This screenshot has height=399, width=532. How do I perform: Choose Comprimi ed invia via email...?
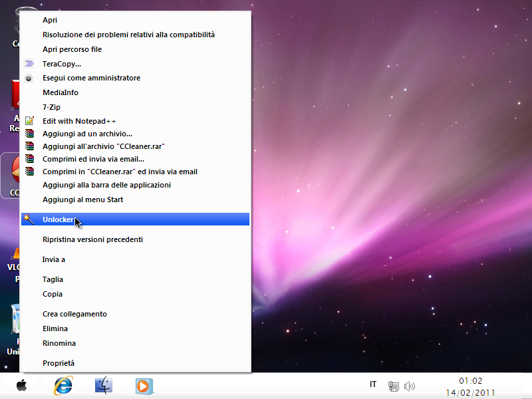click(136, 159)
